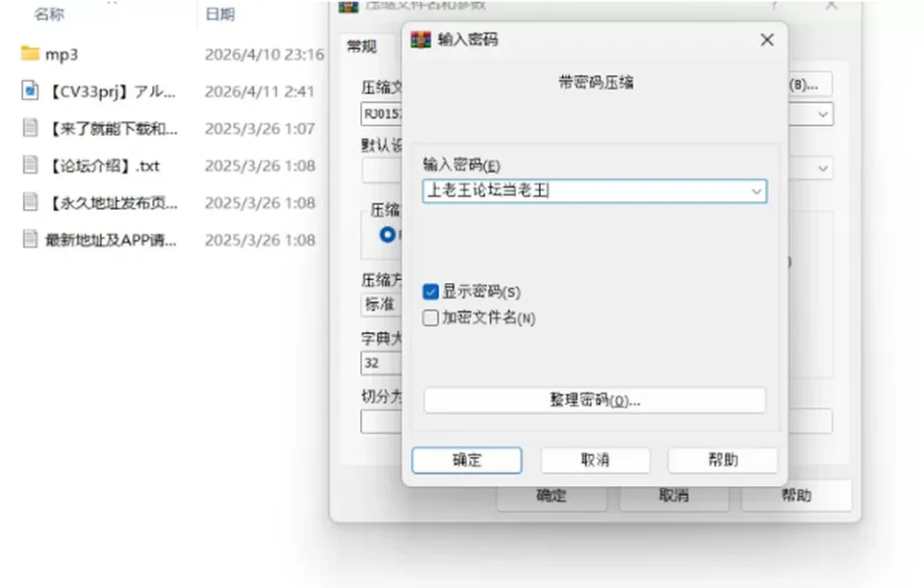The width and height of the screenshot is (924, 588).
Task: Switch to the 常规 tab
Action: tap(362, 46)
